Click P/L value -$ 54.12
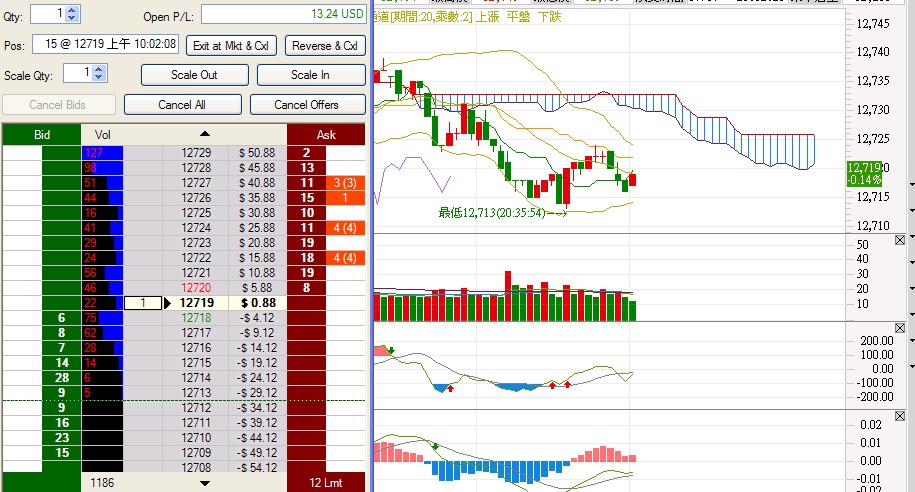The image size is (915, 492). coord(257,467)
